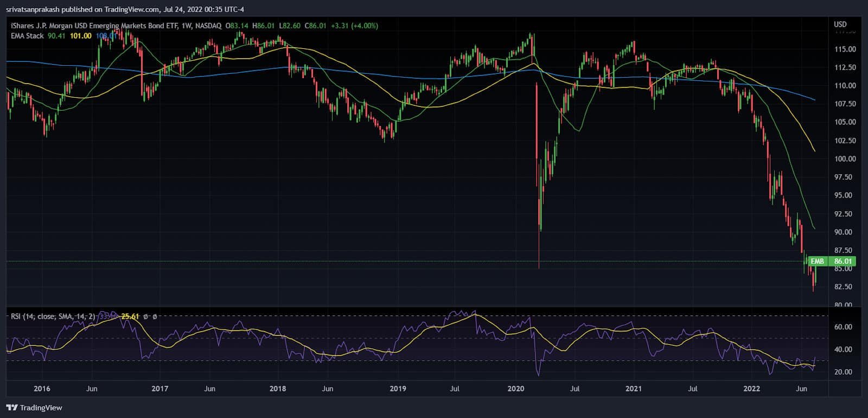Screen dimensions: 868x418
Task: Click the 105.00 price axis label
Action: click(845, 122)
